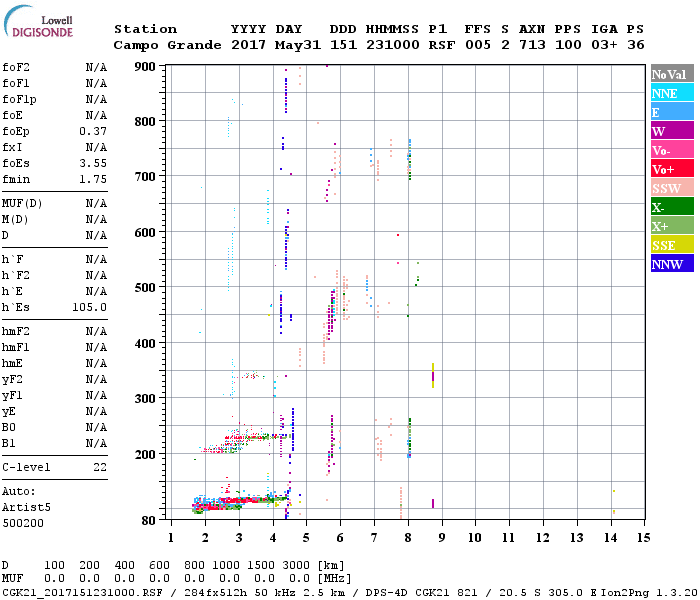Click the RSF file name footer text
The width and height of the screenshot is (700, 600).
pyautogui.click(x=83, y=592)
